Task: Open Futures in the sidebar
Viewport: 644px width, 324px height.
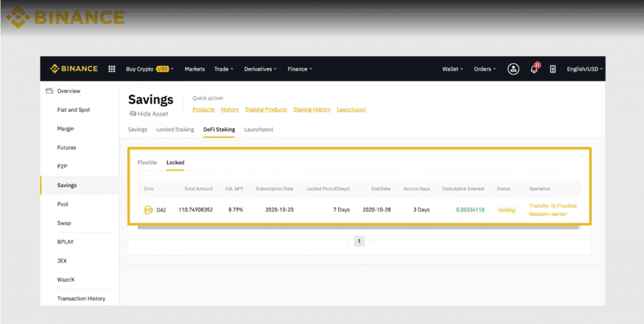Action: point(67,148)
